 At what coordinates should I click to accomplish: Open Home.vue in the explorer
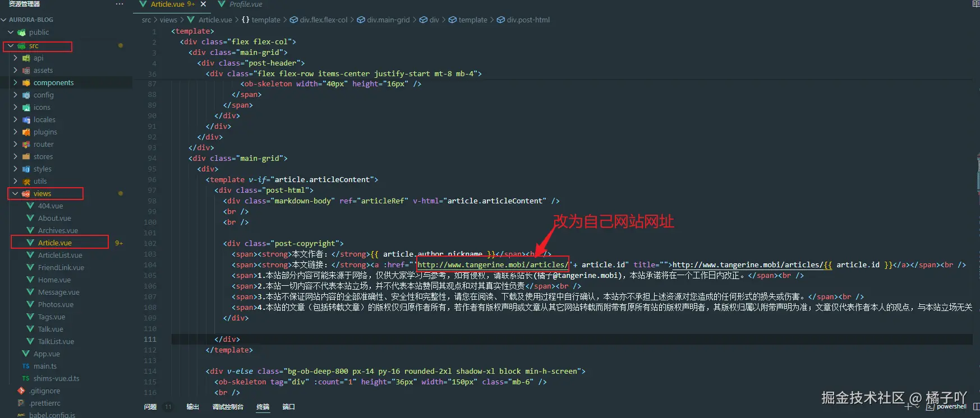pyautogui.click(x=54, y=280)
